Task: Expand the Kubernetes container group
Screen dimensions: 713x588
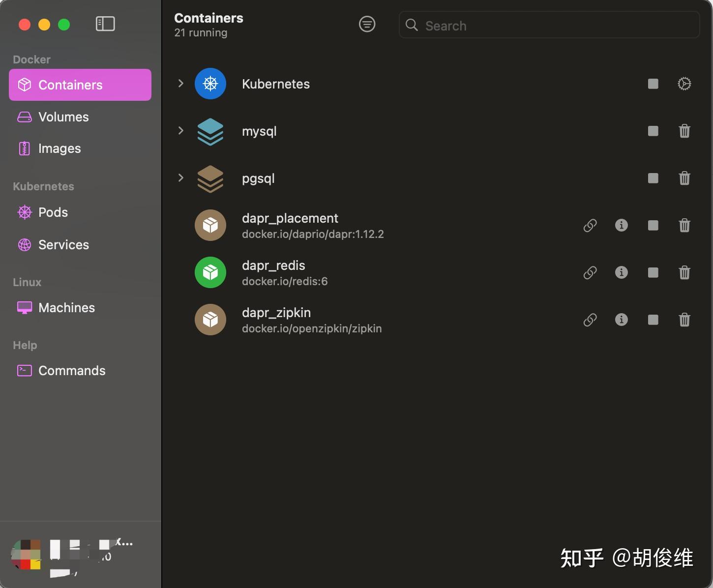Action: pos(180,84)
